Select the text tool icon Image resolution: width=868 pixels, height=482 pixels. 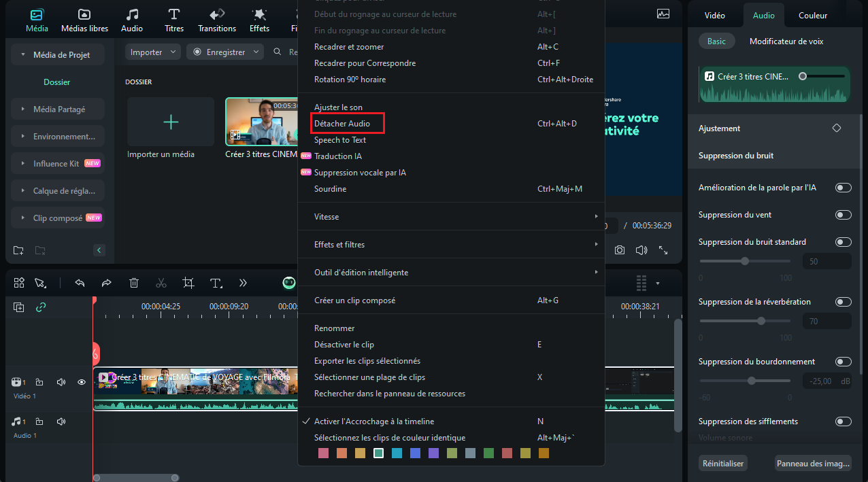(216, 283)
